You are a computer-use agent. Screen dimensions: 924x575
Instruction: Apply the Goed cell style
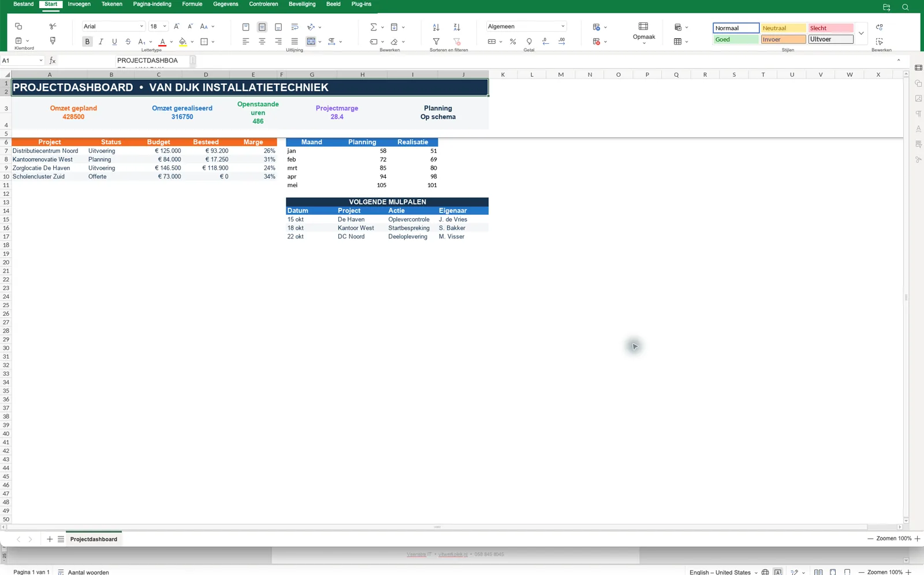point(736,39)
